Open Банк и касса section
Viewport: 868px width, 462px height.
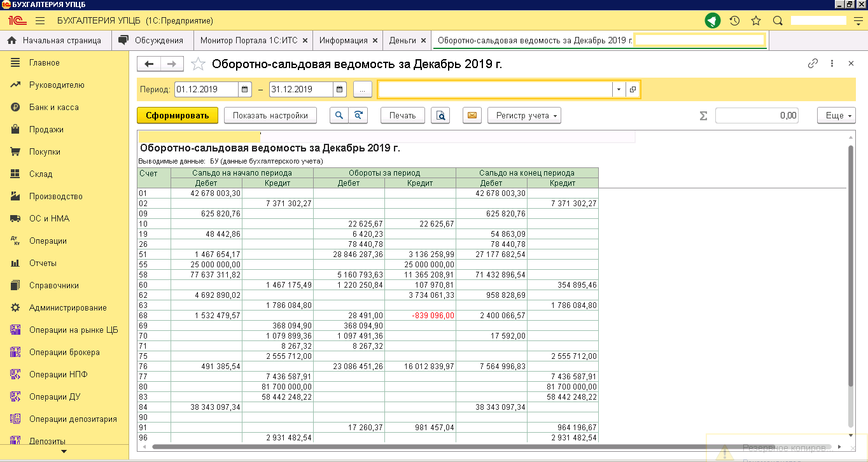click(x=64, y=107)
